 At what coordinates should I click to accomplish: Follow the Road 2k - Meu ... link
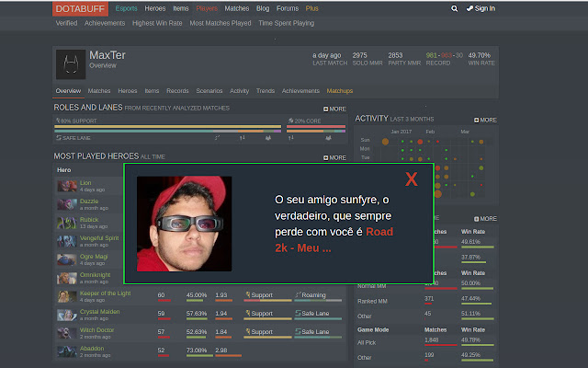point(334,240)
